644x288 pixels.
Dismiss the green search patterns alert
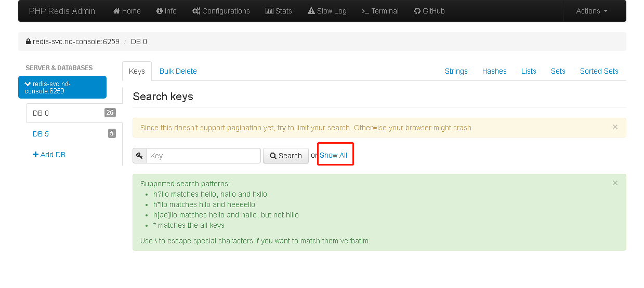click(615, 183)
